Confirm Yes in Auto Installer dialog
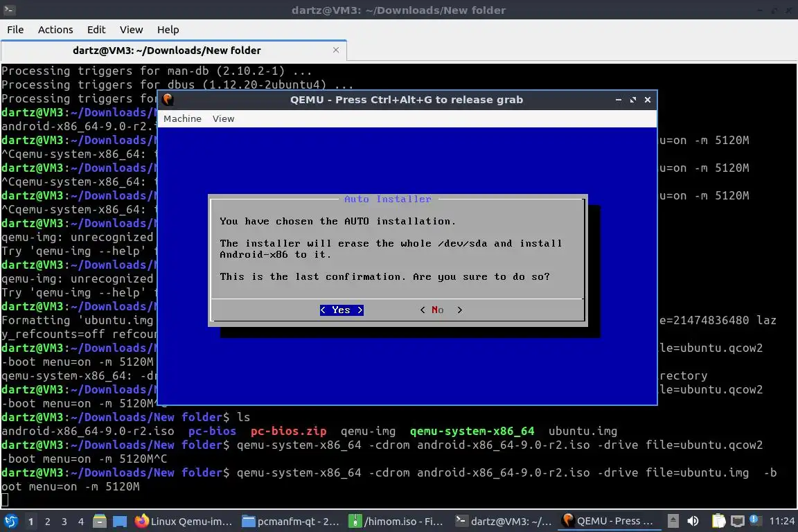The image size is (798, 532). (342, 310)
